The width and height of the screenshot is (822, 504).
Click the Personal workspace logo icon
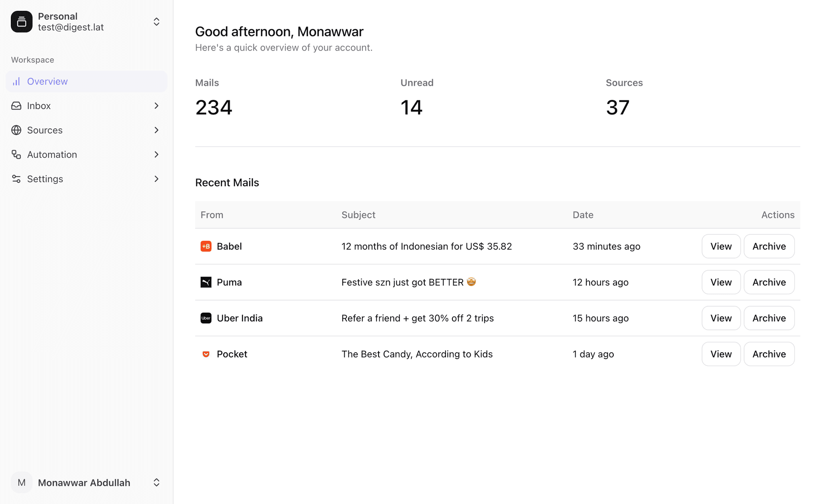(x=22, y=22)
